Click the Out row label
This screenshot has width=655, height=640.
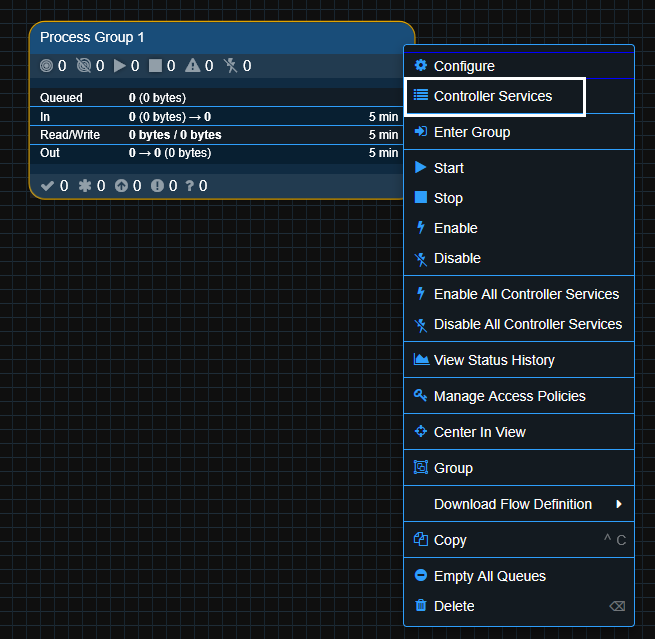tap(50, 153)
